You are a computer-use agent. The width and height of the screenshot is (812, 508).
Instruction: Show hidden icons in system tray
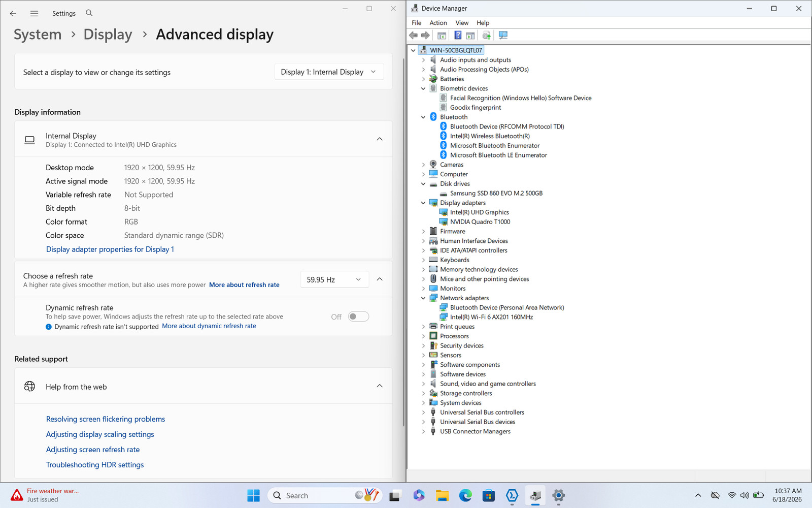(x=698, y=495)
